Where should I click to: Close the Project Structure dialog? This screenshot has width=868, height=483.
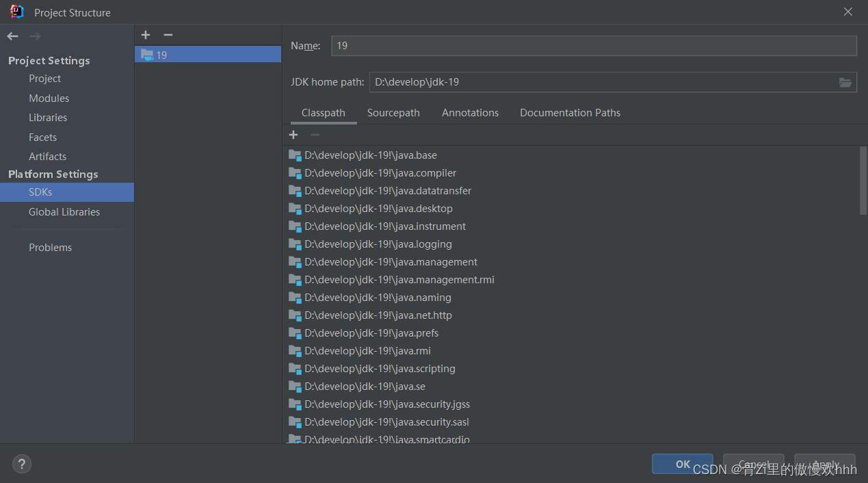click(848, 12)
